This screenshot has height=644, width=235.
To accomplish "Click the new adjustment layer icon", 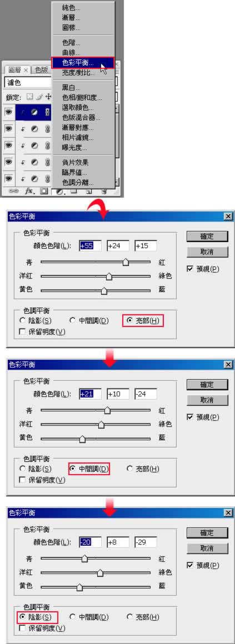I will tap(59, 192).
